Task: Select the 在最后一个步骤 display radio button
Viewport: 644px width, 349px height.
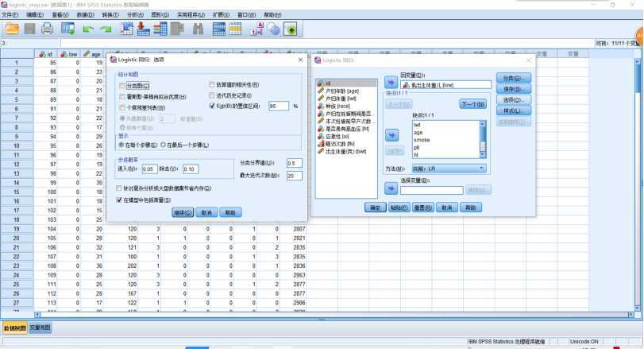Action: pyautogui.click(x=163, y=145)
